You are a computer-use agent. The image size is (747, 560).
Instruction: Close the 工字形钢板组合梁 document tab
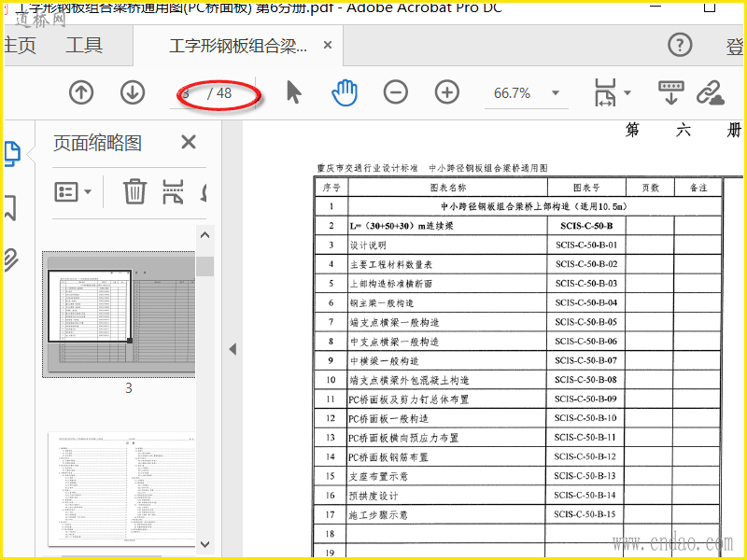coord(328,45)
